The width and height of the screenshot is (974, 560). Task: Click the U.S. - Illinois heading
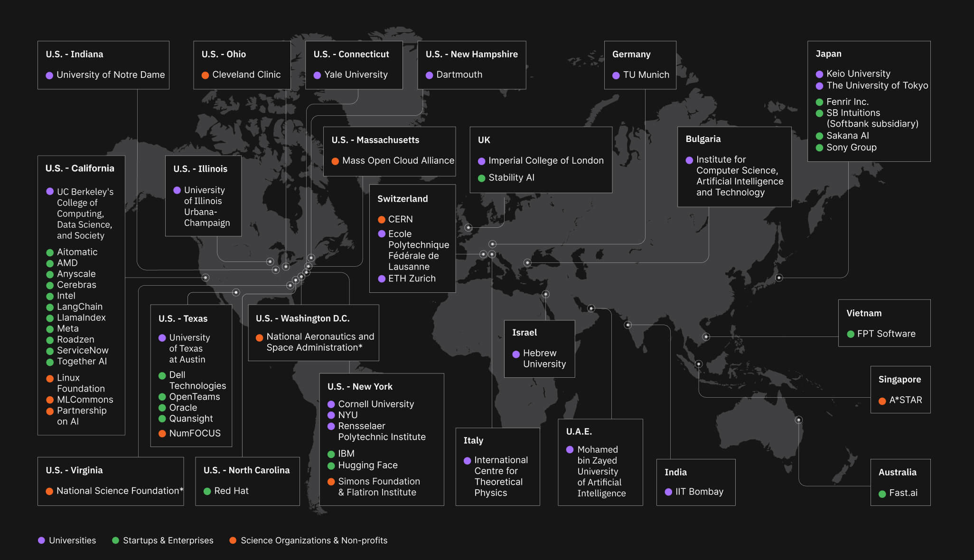tap(200, 169)
